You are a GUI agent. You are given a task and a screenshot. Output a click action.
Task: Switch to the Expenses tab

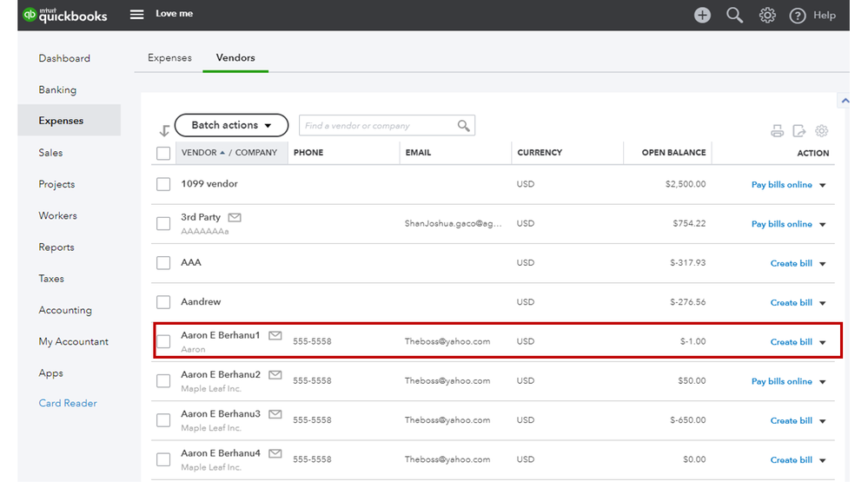point(169,58)
